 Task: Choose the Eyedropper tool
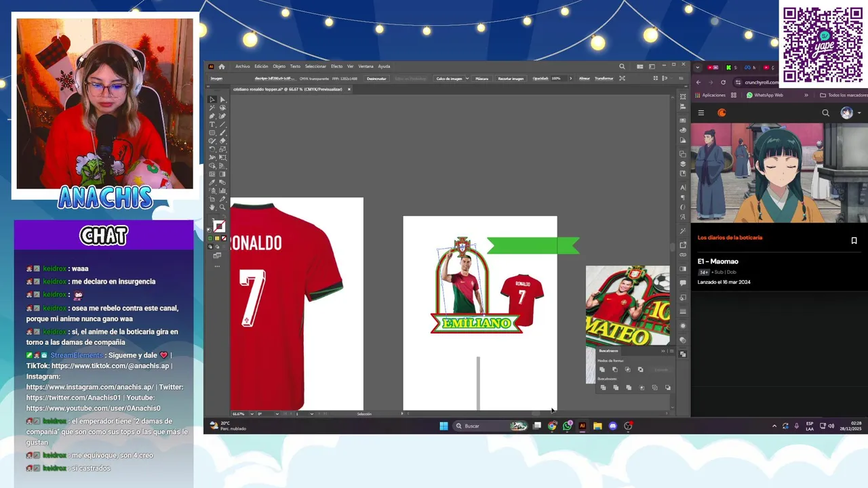click(x=212, y=182)
